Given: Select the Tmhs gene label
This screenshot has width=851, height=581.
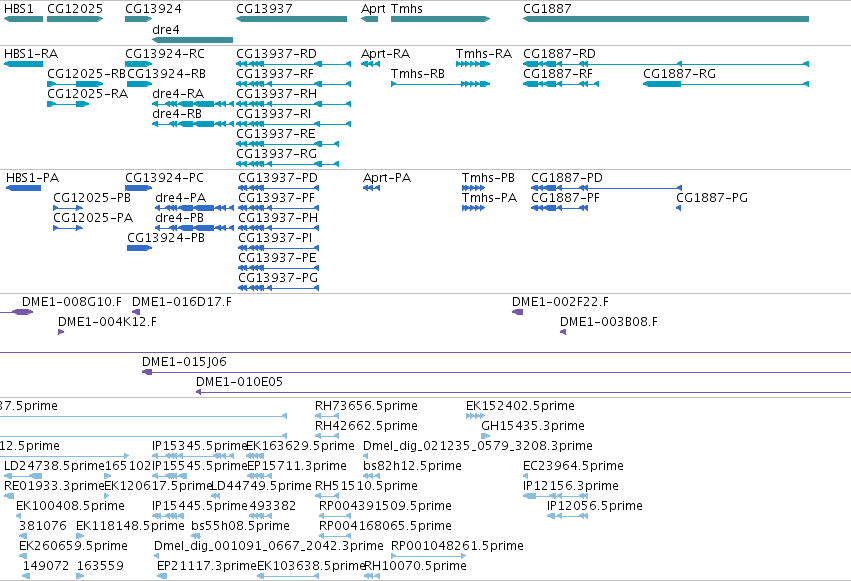Looking at the screenshot, I should click(407, 9).
